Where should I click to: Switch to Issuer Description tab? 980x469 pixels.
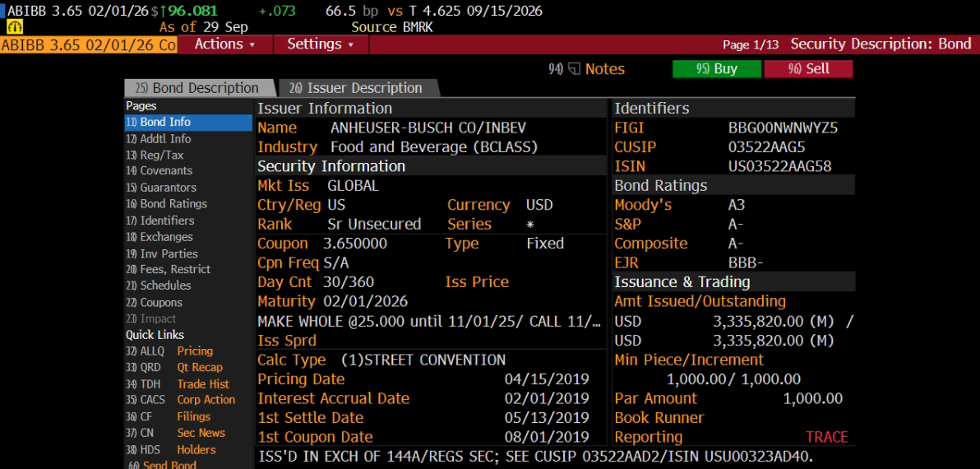(357, 88)
